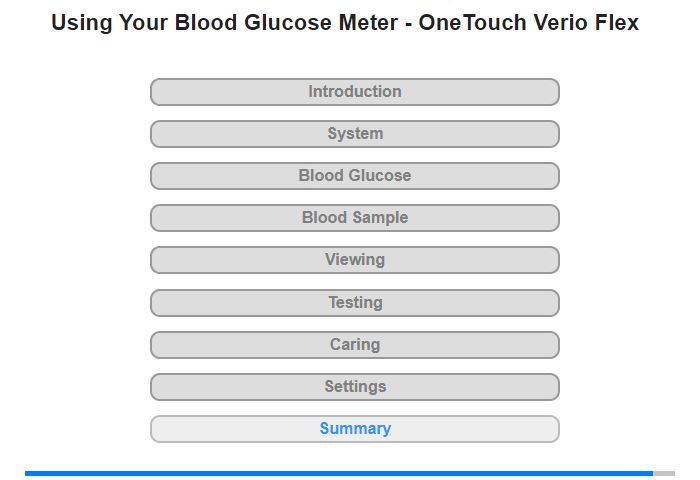This screenshot has height=480, width=700.
Task: Click the blue Summary link text
Action: click(x=355, y=429)
